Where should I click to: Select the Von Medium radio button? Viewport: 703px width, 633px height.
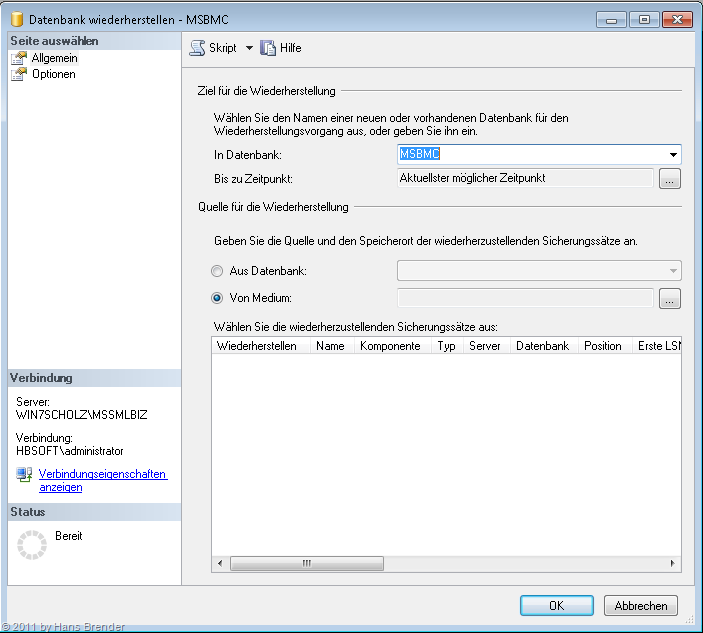click(217, 297)
